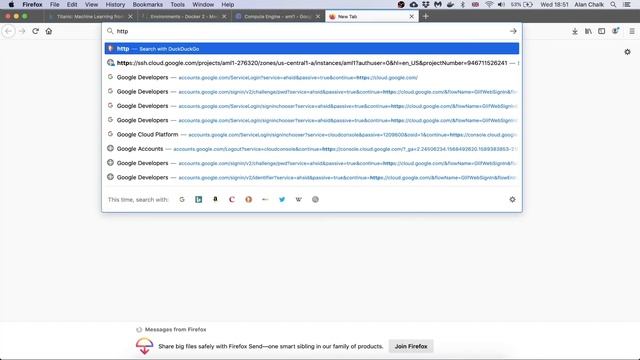Screen dimensions: 640x360
Task: Open Google Developers ServiceLogin?service suggestion
Action: click(312, 77)
